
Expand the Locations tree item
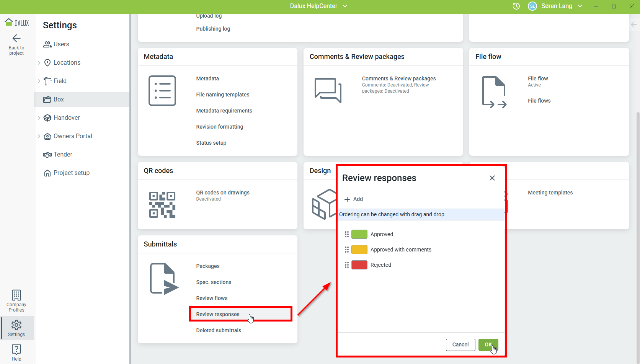click(39, 63)
